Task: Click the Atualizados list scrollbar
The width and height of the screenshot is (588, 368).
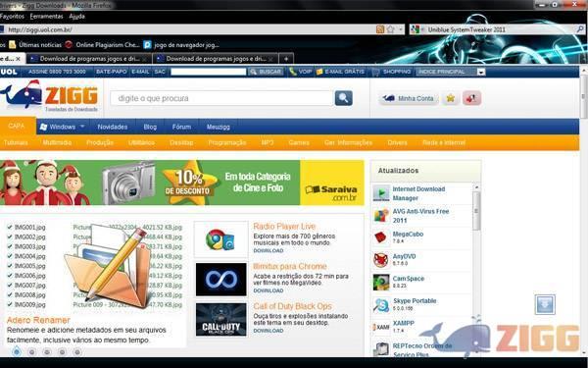Action: tap(476, 269)
